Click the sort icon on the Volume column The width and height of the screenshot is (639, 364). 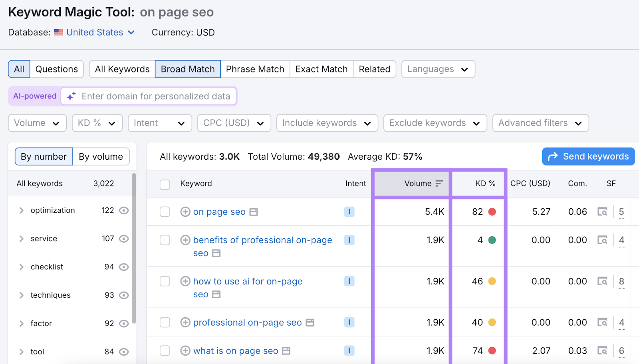point(439,183)
